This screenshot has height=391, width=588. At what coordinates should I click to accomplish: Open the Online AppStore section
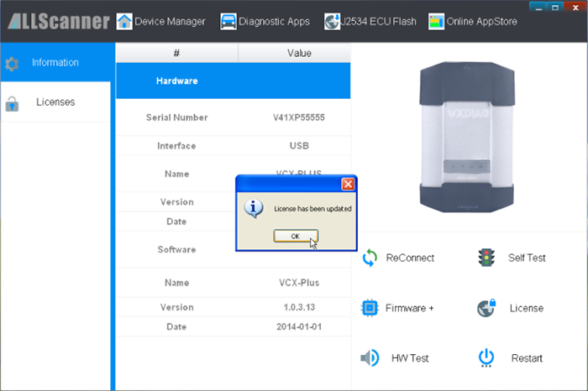(x=481, y=21)
